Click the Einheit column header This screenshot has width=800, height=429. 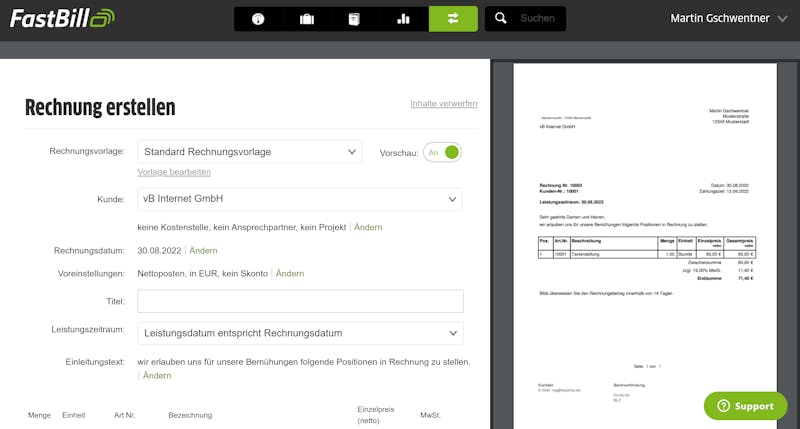click(73, 415)
